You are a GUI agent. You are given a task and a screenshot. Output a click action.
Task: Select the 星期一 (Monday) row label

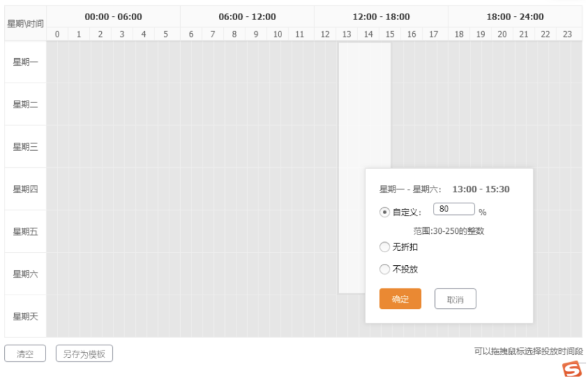click(x=25, y=62)
